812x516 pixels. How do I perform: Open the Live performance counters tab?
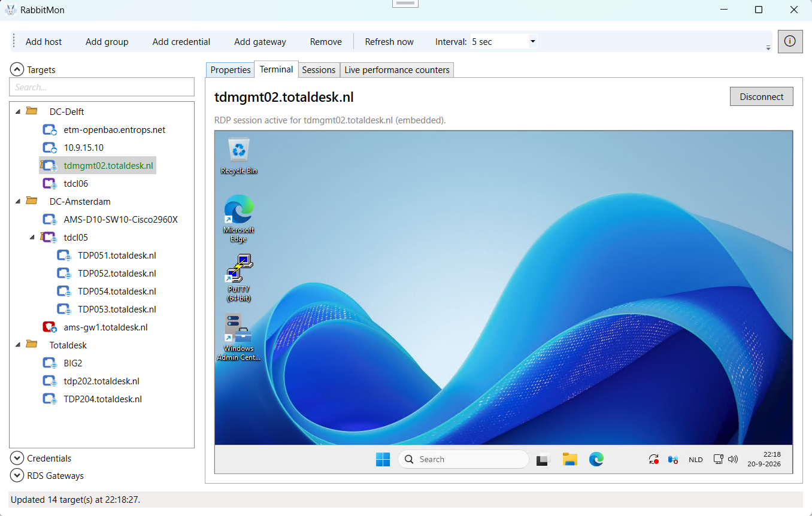[397, 70]
